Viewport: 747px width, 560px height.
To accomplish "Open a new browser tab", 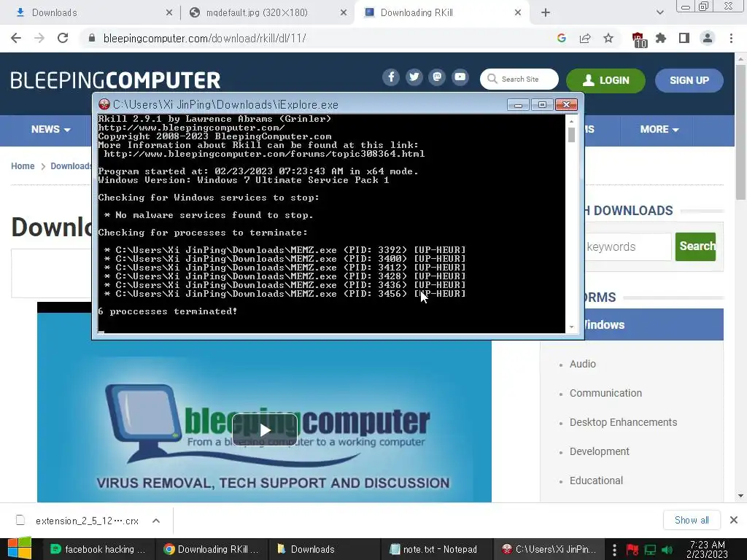I will pyautogui.click(x=546, y=13).
